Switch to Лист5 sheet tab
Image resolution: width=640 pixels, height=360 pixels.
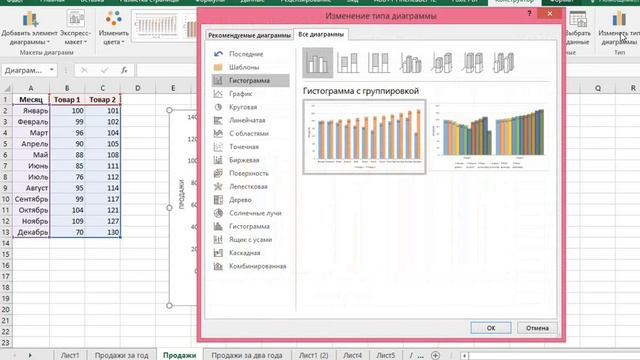pyautogui.click(x=386, y=356)
